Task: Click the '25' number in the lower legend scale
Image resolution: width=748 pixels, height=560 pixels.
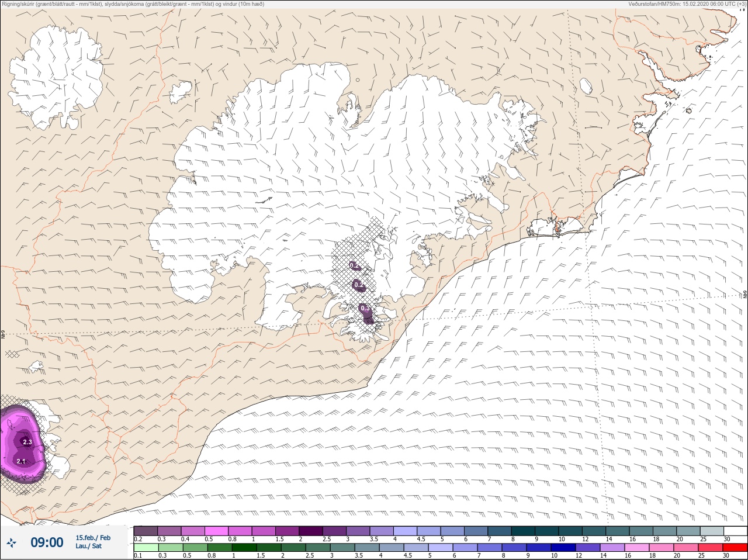Action: click(701, 555)
